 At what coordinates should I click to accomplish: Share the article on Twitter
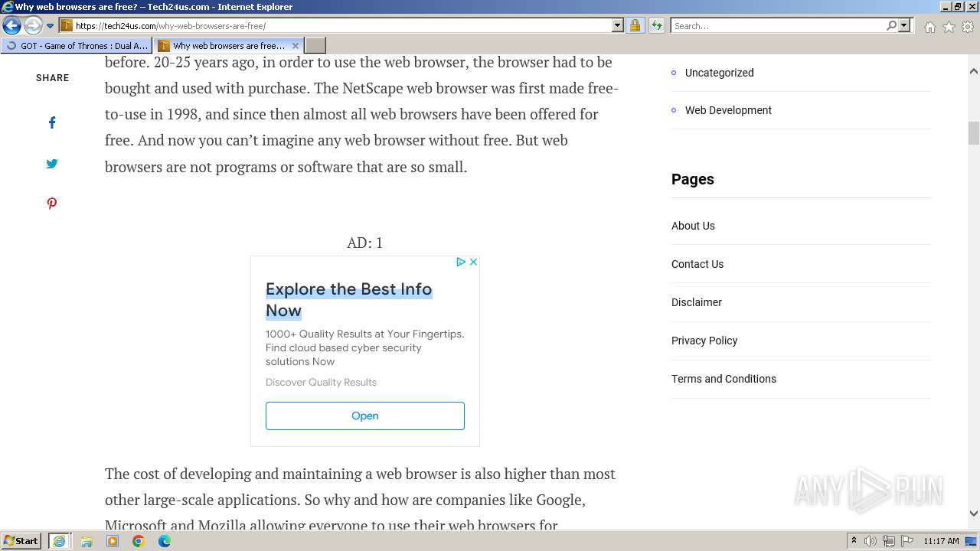coord(51,163)
